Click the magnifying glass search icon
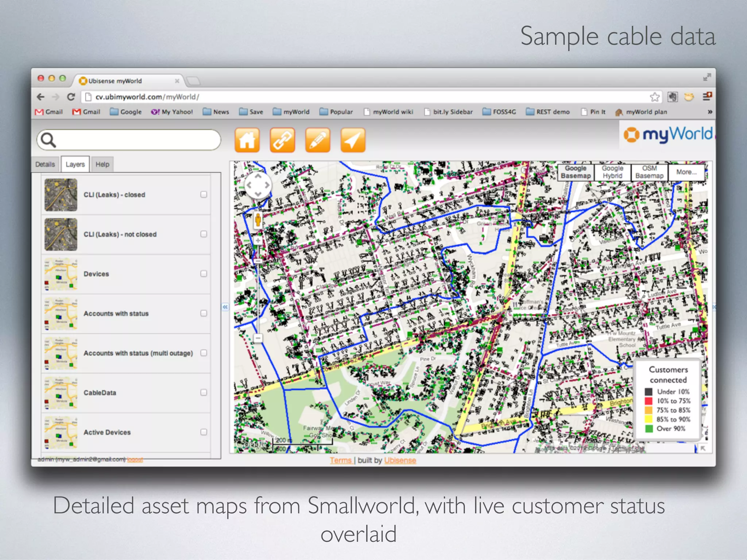747x560 pixels. pyautogui.click(x=48, y=140)
